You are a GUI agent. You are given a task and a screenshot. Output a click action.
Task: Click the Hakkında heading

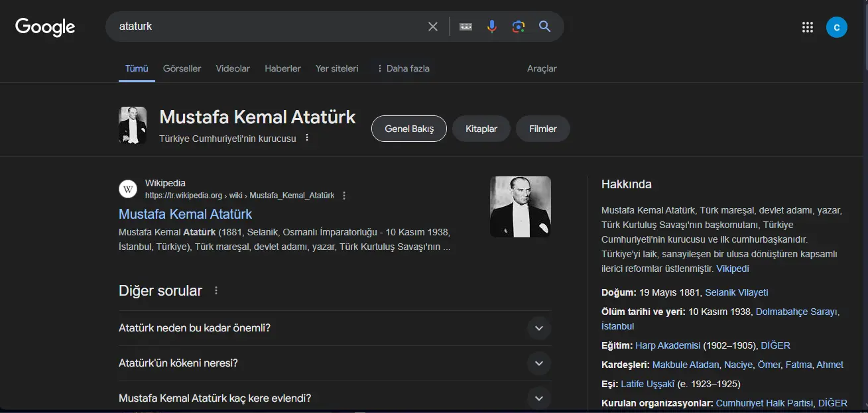pos(627,184)
